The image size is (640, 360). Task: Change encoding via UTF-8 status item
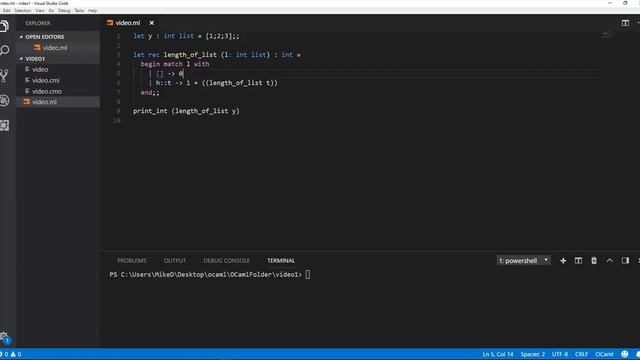pyautogui.click(x=560, y=354)
